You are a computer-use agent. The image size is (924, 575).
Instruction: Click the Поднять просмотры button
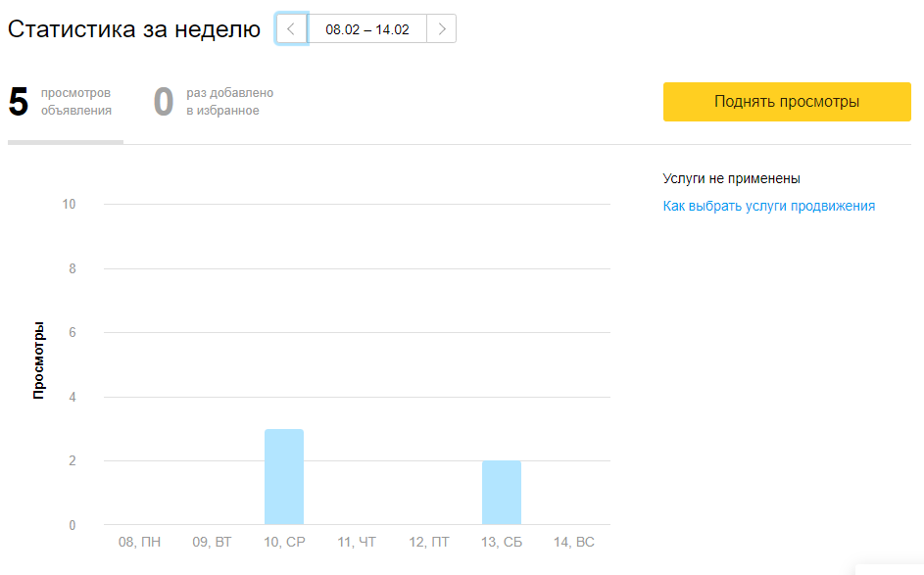pyautogui.click(x=787, y=102)
